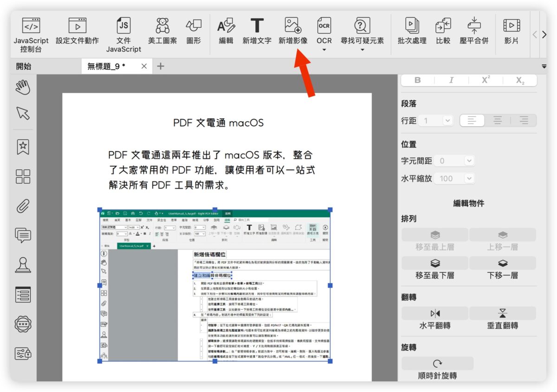This screenshot has height=392, width=557.
Task: Open the security settings sidebar panel
Action: coord(23,353)
